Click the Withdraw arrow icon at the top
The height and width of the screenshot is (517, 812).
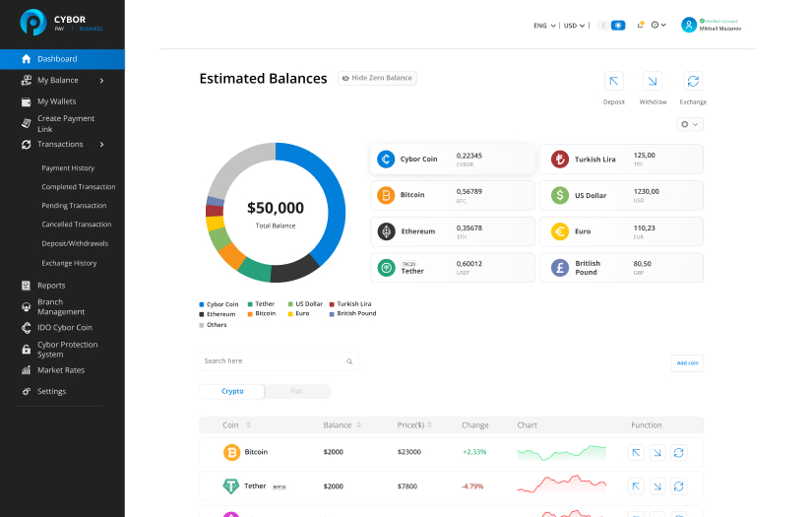[653, 82]
